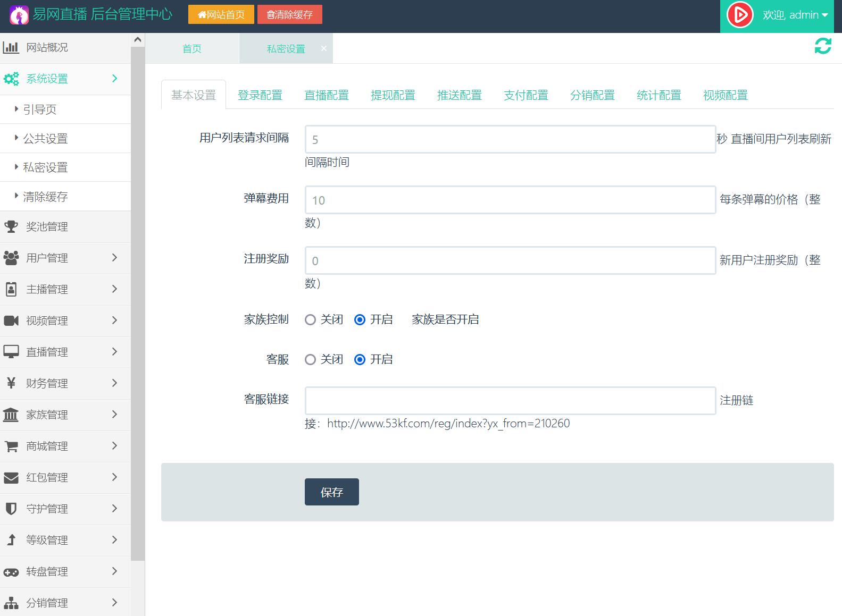Select 开启 for 家族控制
Screen dimensions: 842x616
(x=360, y=320)
